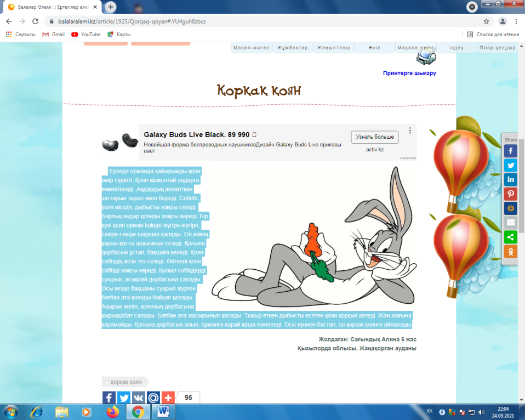Click Узнать больше ad button
The height and width of the screenshot is (420, 525).
point(375,137)
